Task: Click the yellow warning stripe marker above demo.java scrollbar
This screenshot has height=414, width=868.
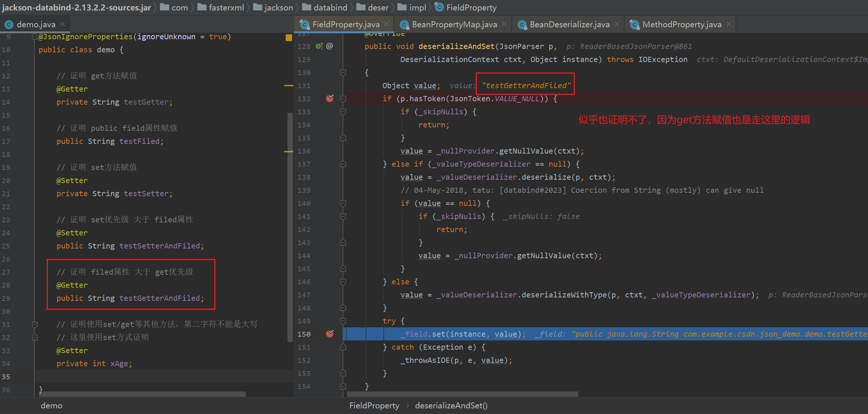Action: coord(288,37)
